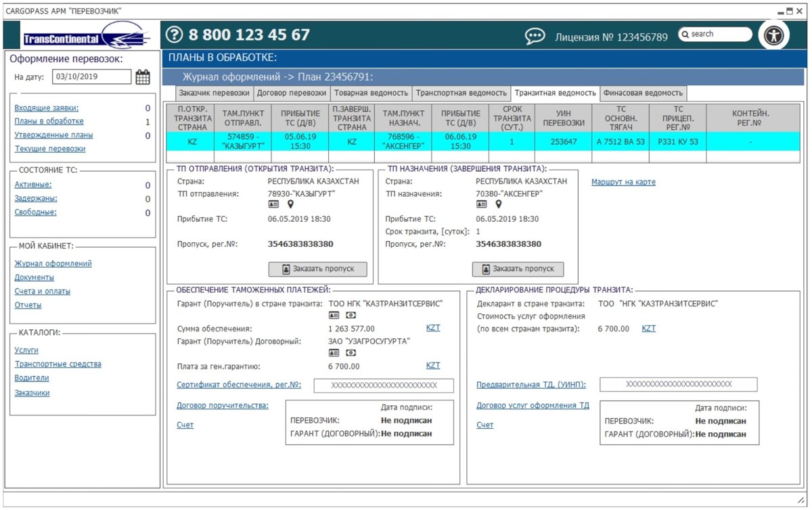Click the phone number 8 800 123 45 67
Screen dimensions: 812x510
pos(249,34)
